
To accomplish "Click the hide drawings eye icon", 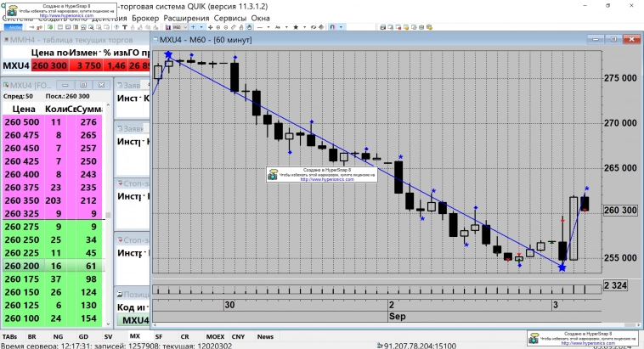I will [x=314, y=27].
